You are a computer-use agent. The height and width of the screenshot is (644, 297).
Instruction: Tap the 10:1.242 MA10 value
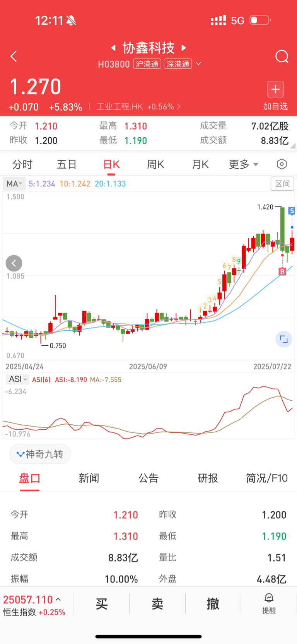[75, 184]
